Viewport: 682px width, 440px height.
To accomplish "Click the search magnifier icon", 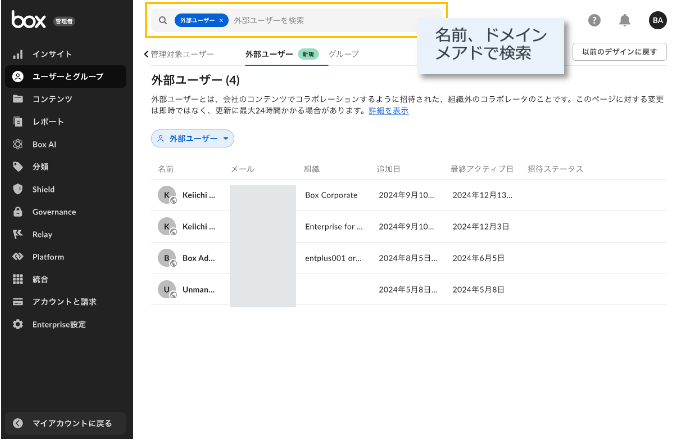I will [163, 20].
